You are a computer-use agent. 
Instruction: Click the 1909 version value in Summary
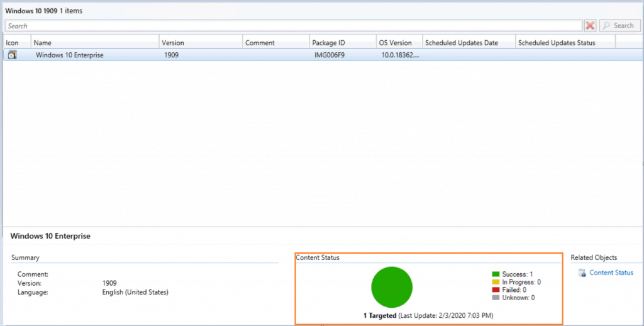click(x=109, y=283)
